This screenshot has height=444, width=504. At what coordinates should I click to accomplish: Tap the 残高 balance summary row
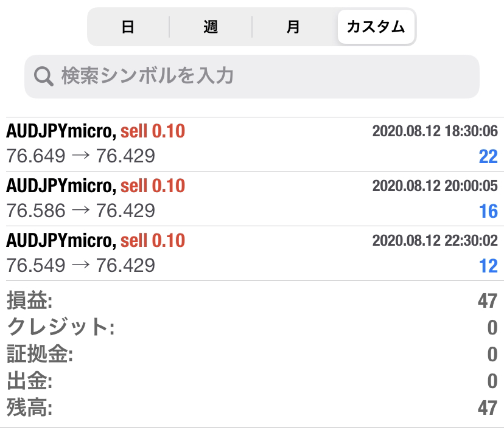click(252, 408)
